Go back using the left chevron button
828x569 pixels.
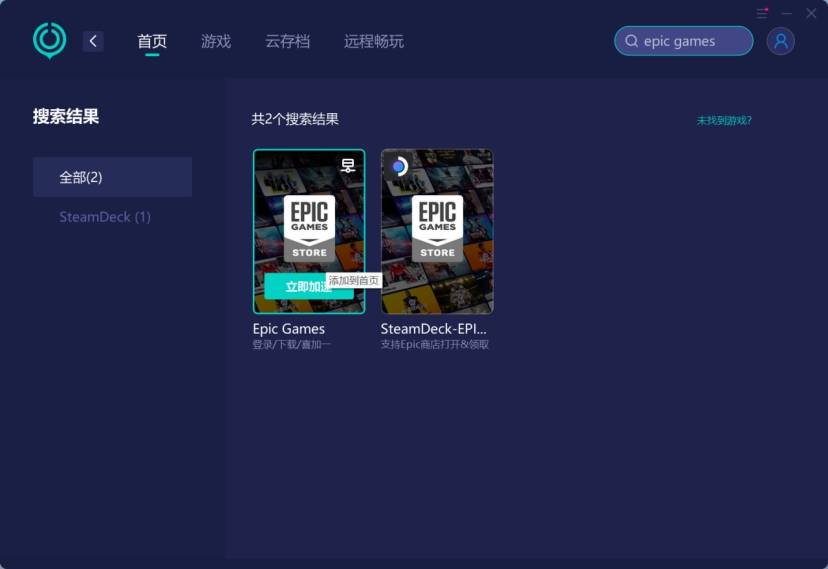[93, 41]
